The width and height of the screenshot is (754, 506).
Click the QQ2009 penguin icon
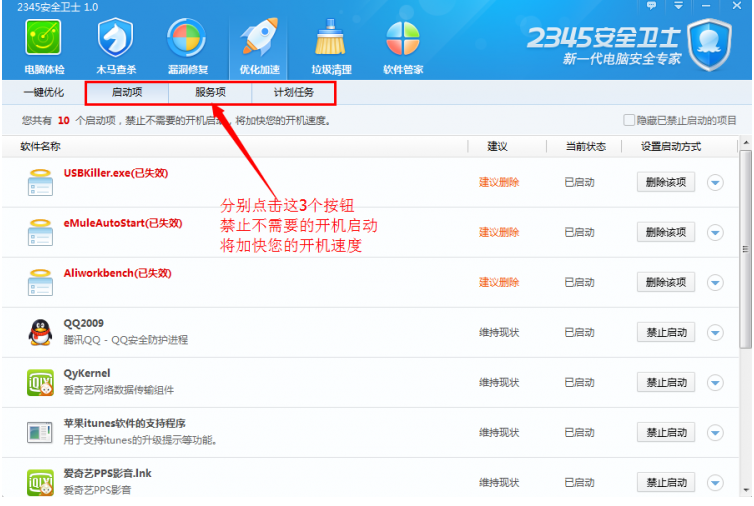[x=40, y=332]
